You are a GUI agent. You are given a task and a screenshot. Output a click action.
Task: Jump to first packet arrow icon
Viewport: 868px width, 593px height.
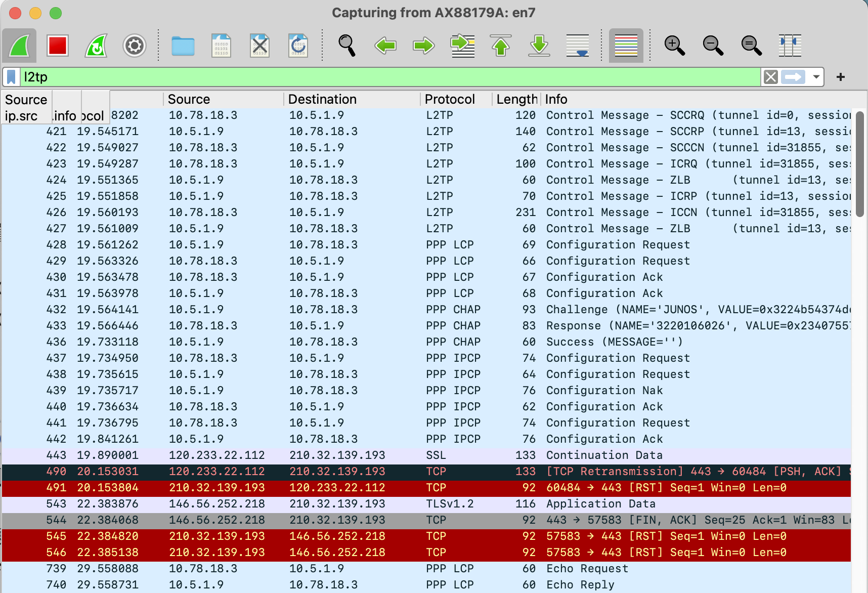pos(501,46)
